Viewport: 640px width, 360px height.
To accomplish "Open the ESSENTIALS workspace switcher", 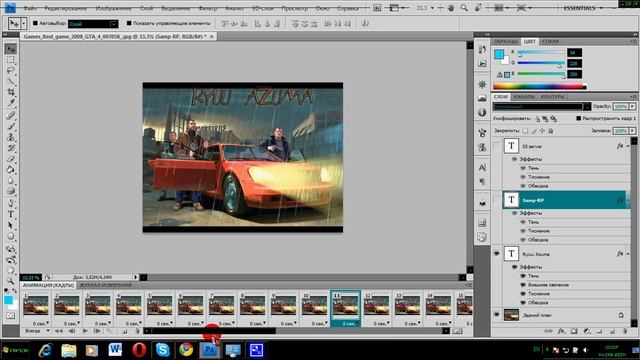I will (582, 8).
